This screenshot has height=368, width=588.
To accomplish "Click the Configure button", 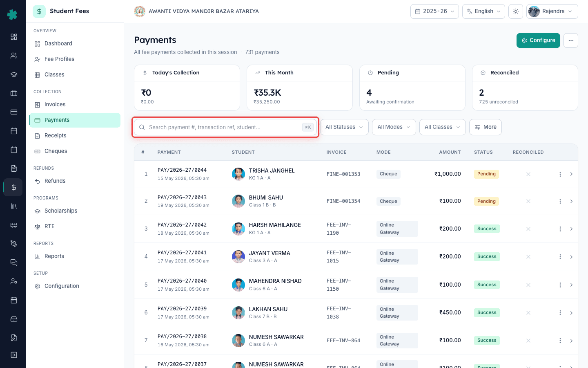I will coord(538,40).
